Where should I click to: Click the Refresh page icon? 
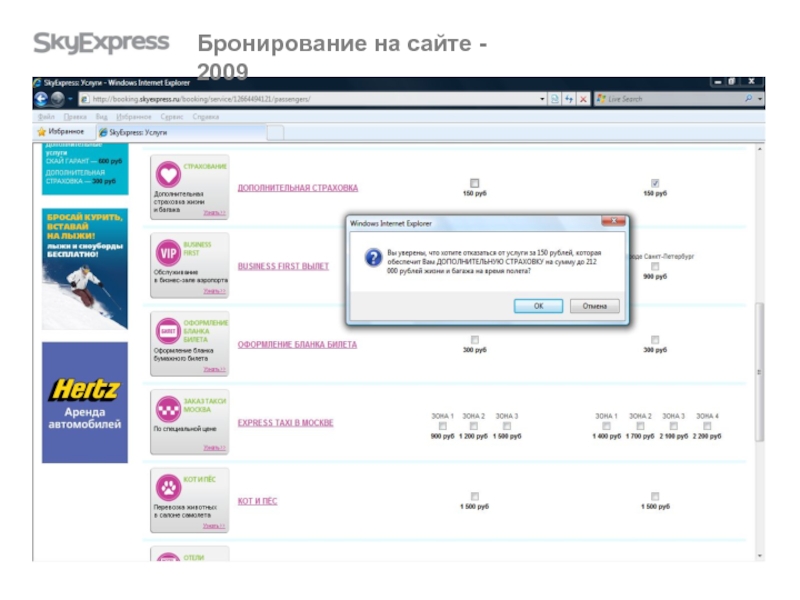tap(569, 99)
